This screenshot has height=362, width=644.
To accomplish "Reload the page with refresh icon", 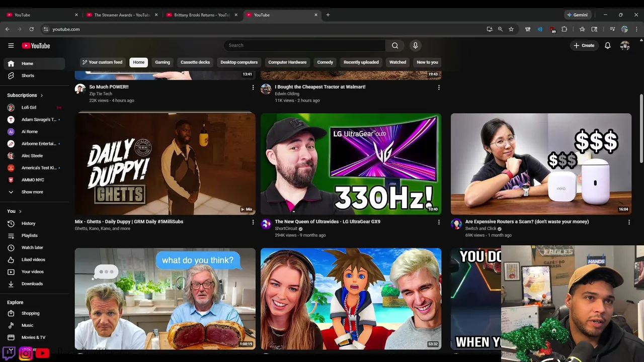I will point(31,29).
